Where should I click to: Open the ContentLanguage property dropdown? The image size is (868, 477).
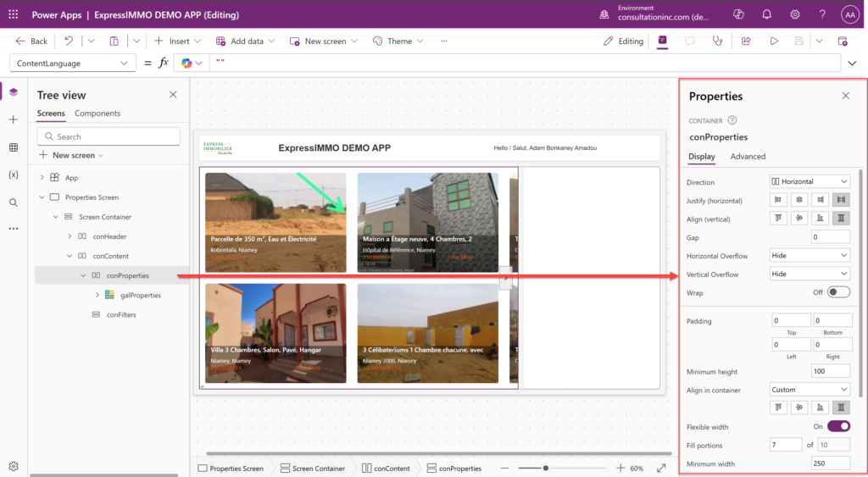(x=73, y=63)
